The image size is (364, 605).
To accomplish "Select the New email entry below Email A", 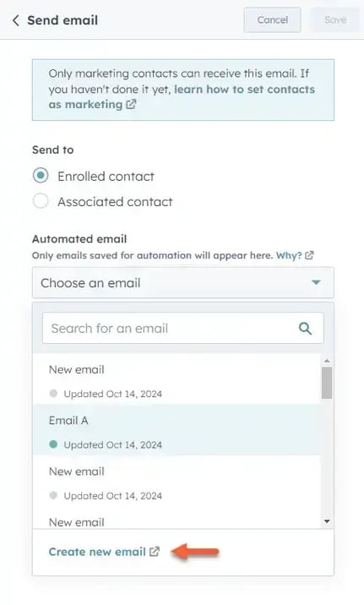I will coord(177,481).
